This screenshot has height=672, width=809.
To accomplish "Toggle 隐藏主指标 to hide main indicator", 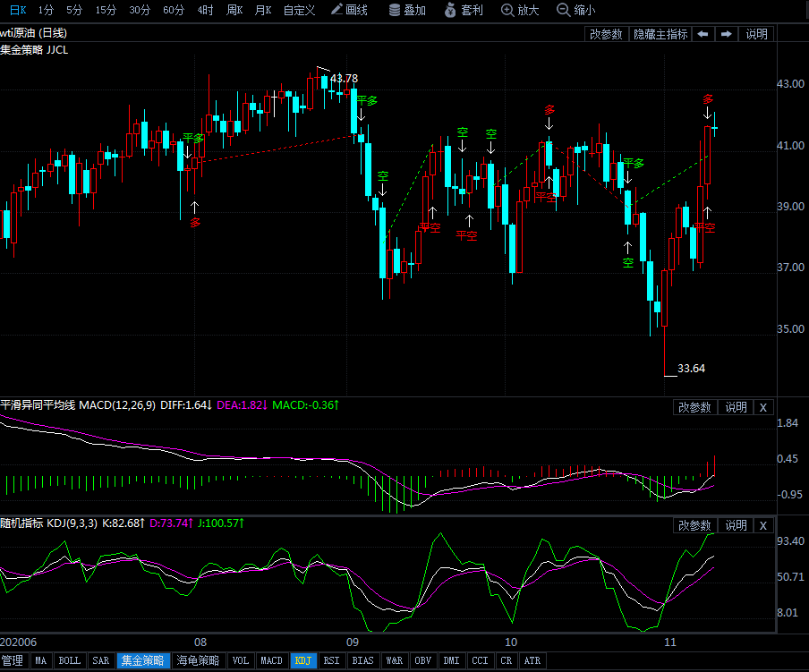I will click(x=660, y=34).
